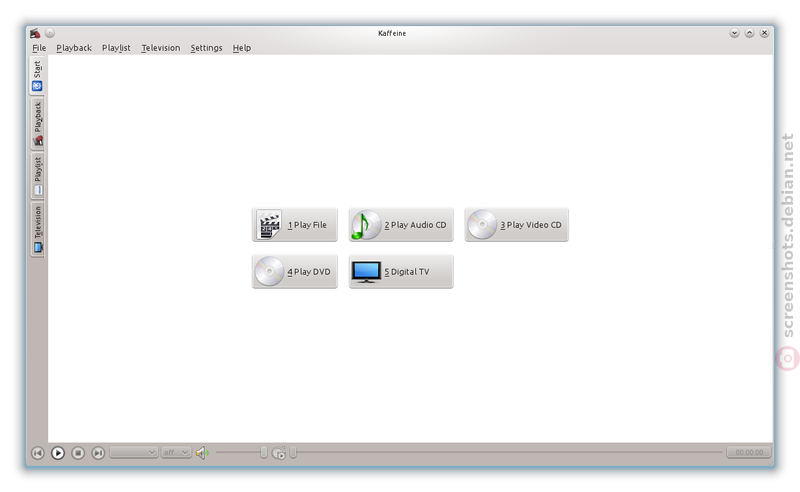Start playback with the play button

pos(58,453)
